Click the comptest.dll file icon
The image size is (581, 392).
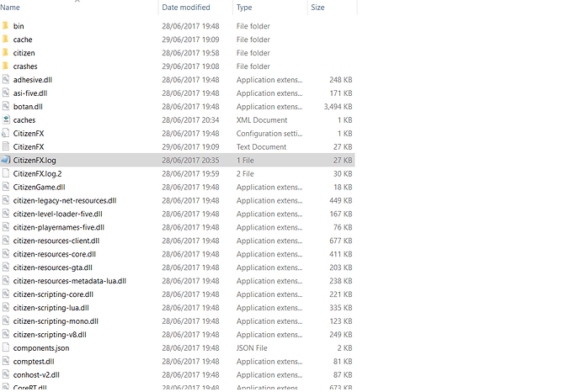click(x=6, y=361)
